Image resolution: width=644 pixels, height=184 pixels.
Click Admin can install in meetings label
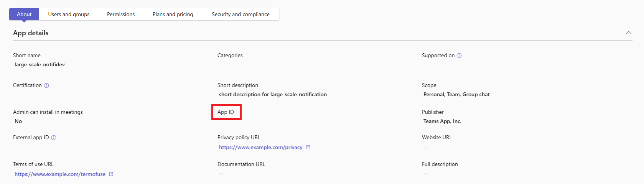pyautogui.click(x=48, y=112)
